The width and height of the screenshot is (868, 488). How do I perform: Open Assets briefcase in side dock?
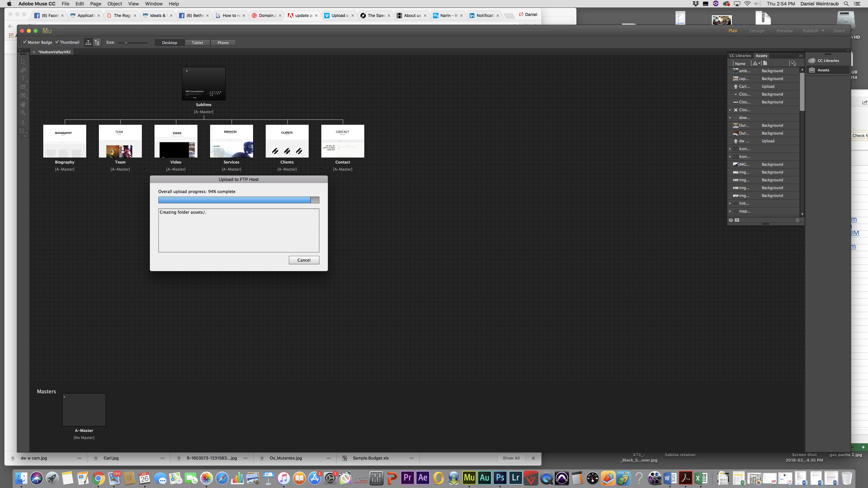(827, 70)
